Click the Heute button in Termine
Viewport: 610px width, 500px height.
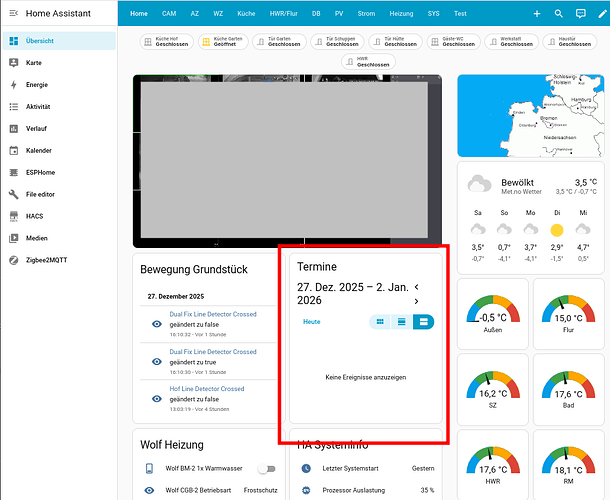pyautogui.click(x=312, y=322)
